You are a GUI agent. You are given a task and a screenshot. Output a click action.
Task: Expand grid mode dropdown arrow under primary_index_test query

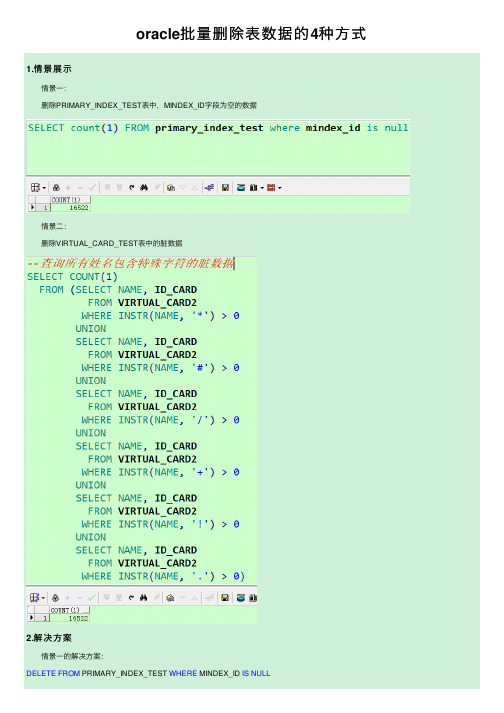coord(44,188)
